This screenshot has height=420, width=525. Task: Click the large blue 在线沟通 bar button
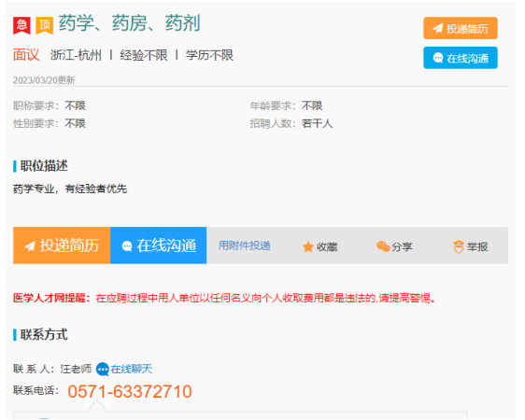159,245
